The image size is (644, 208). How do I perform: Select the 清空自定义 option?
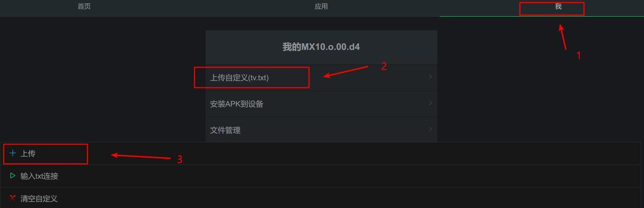pos(320,198)
